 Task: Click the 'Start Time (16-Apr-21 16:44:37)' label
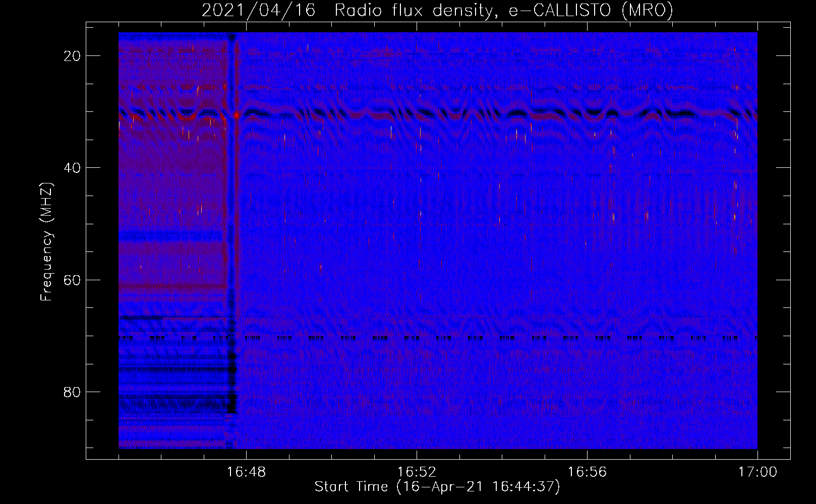tap(437, 487)
